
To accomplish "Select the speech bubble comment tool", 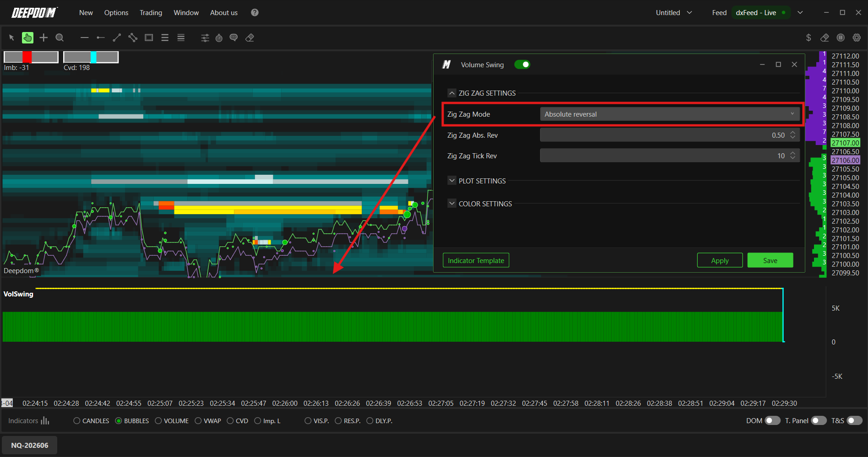I will tap(233, 38).
